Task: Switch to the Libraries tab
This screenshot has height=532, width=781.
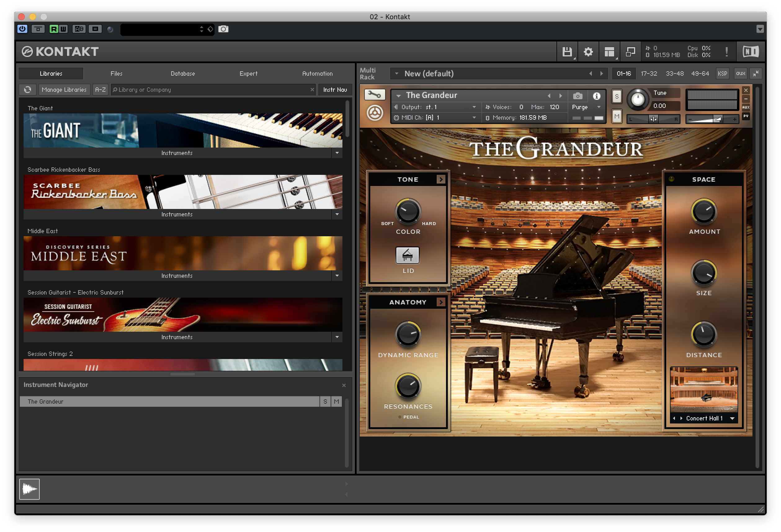Action: point(51,73)
